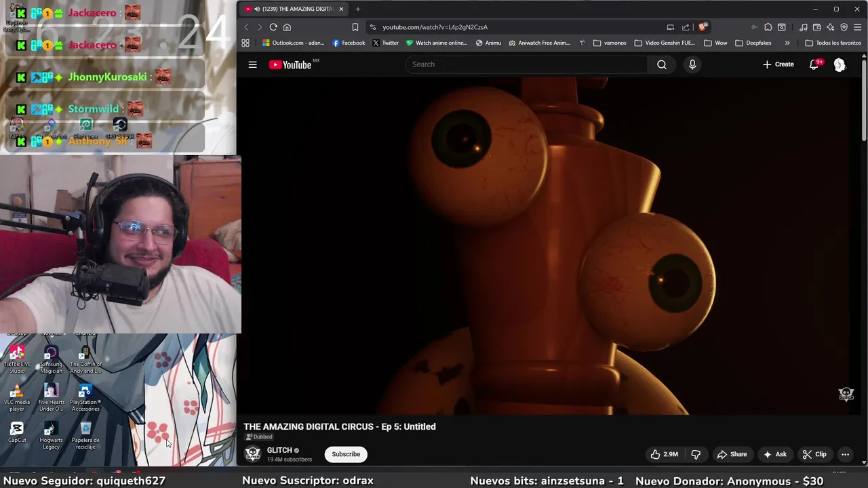
Task: Click the browser address bar URL
Action: 435,27
